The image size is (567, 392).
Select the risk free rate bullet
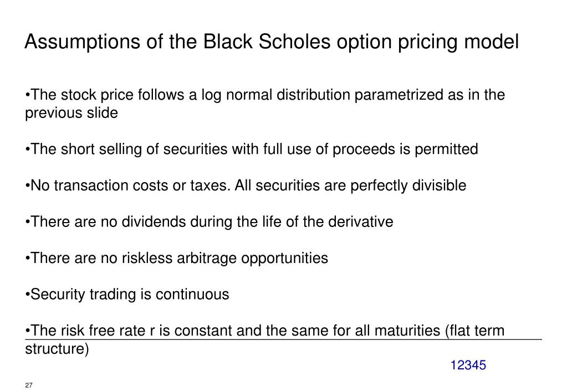(265, 339)
